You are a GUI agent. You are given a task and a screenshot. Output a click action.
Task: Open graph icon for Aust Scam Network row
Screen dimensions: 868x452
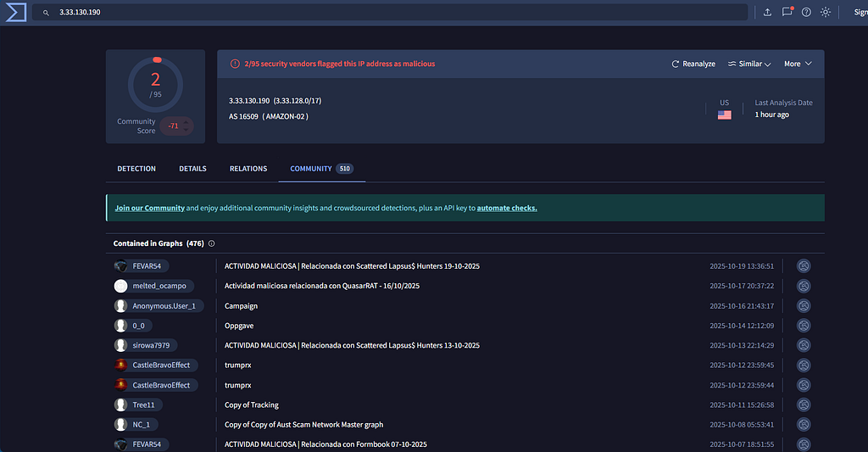tap(804, 424)
